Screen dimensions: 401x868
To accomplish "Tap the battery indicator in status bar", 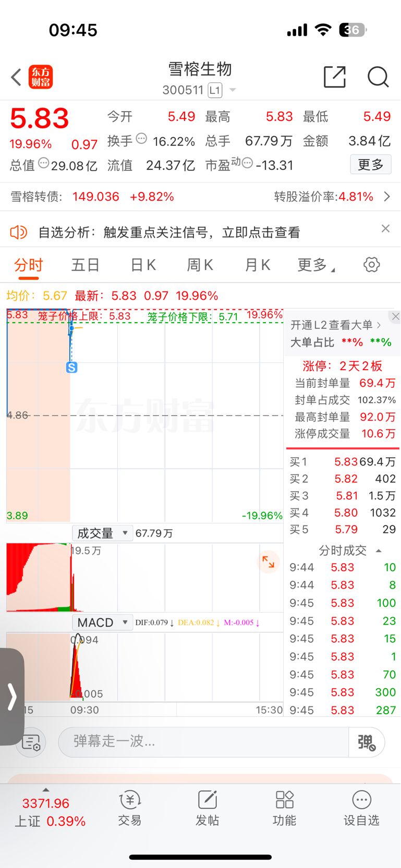I will (x=353, y=30).
